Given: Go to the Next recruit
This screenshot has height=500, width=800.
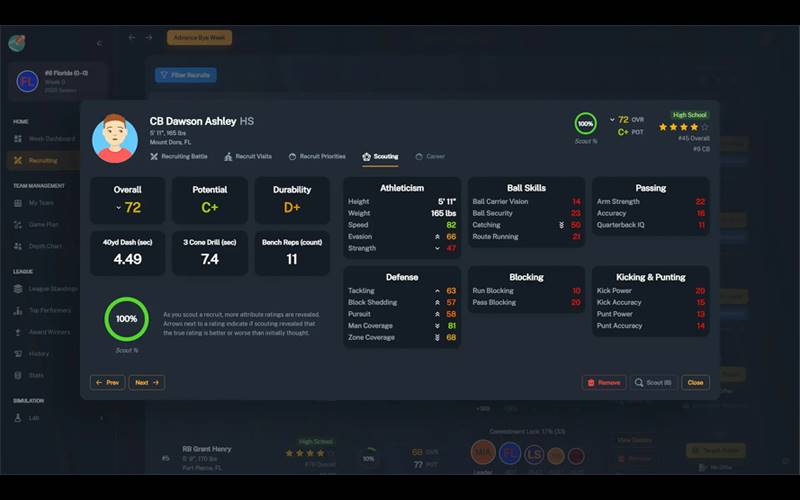Looking at the screenshot, I should click(x=146, y=382).
